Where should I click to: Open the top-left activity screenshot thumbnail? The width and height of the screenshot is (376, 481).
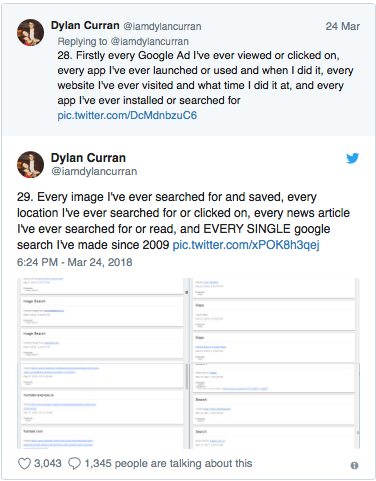pyautogui.click(x=102, y=321)
